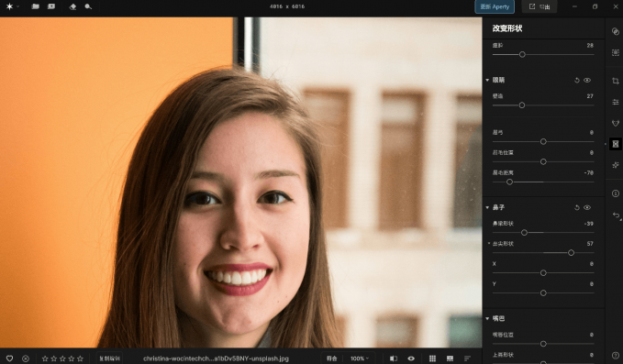Click the reject X circle icon
The width and height of the screenshot is (623, 364).
pyautogui.click(x=26, y=358)
